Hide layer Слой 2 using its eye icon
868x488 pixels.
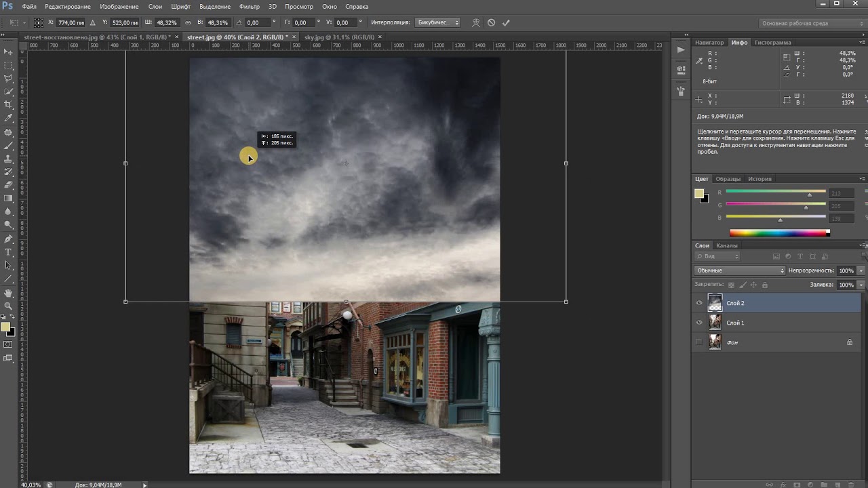(x=699, y=303)
